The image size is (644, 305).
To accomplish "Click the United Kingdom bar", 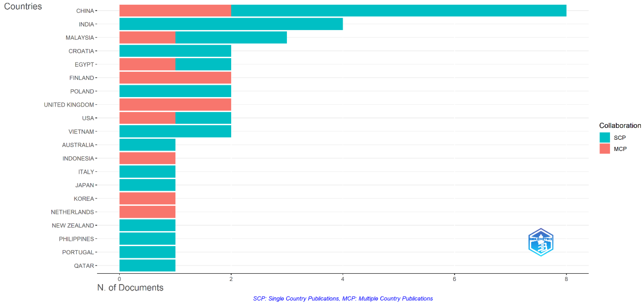I will [x=175, y=104].
